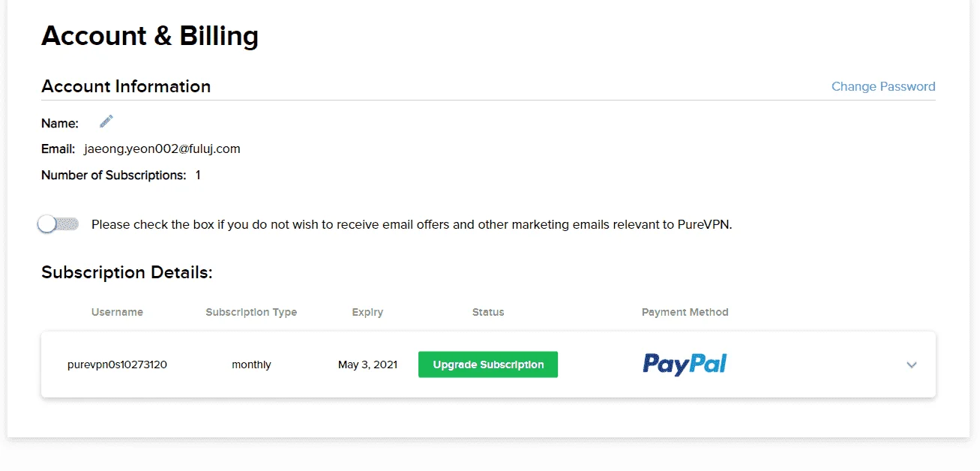Click the Number of Subscriptions label
Viewport: 980px width, 471px height.
114,175
